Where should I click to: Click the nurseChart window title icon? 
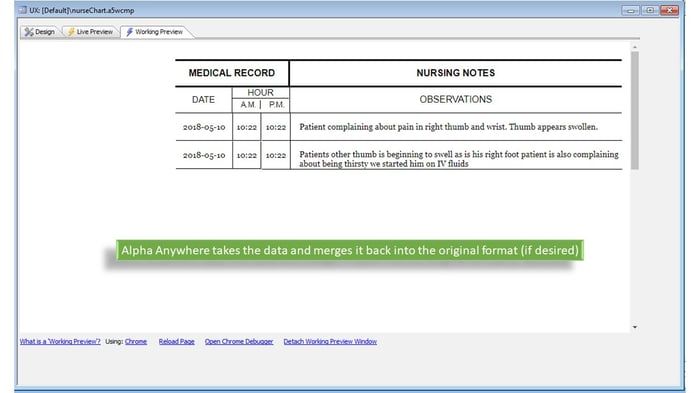(23, 10)
